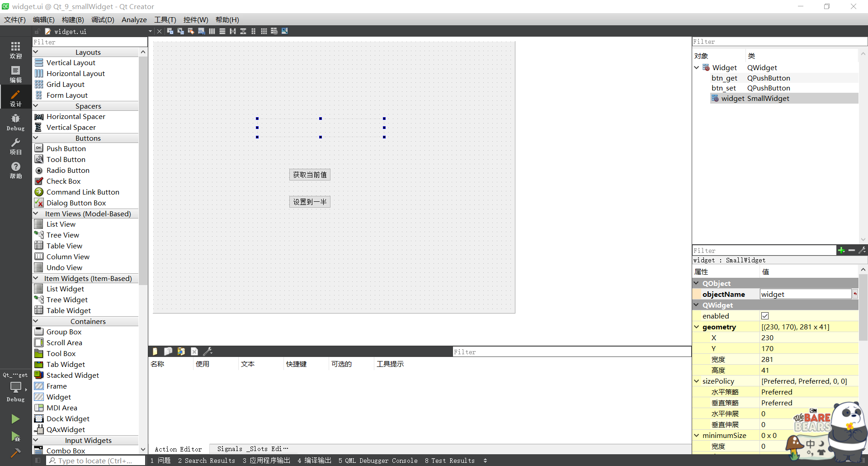Click the property editor scrollbar
Screen dimensions: 868x466
pos(863,307)
